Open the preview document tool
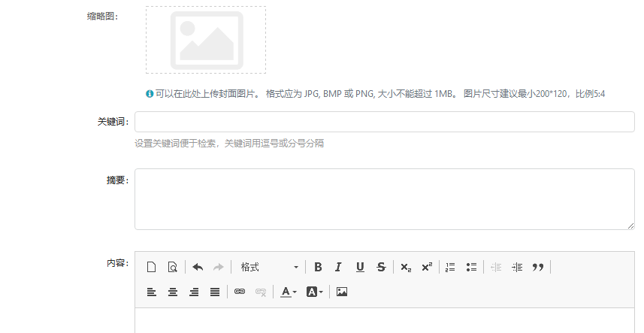Screen dimensions: 644x333 click(x=172, y=267)
